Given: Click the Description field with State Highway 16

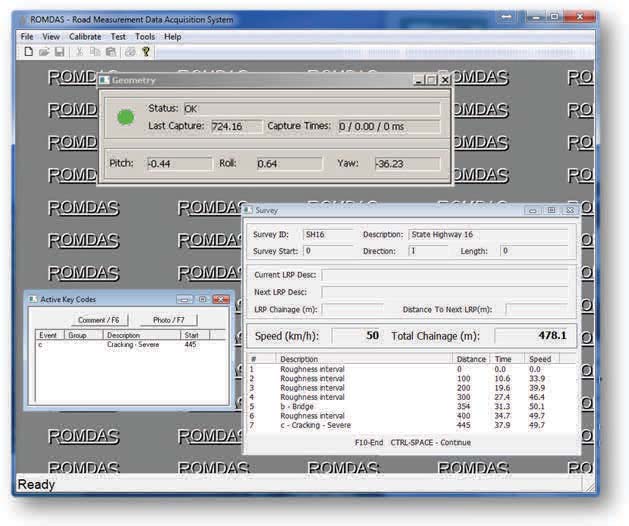Looking at the screenshot, I should 488,234.
